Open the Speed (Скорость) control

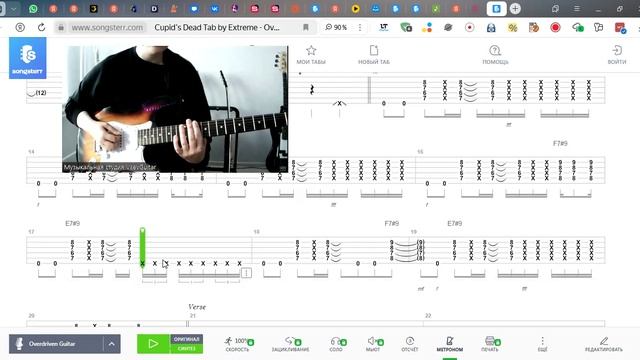point(238,344)
